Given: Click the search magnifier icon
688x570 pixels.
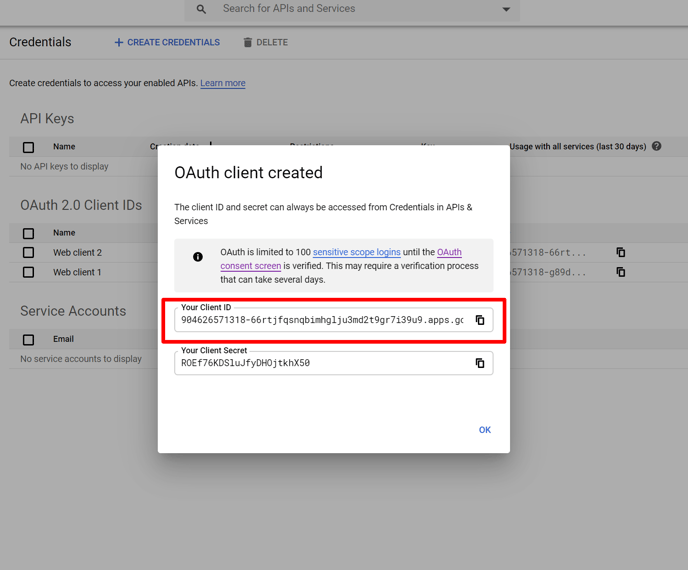Looking at the screenshot, I should click(201, 9).
